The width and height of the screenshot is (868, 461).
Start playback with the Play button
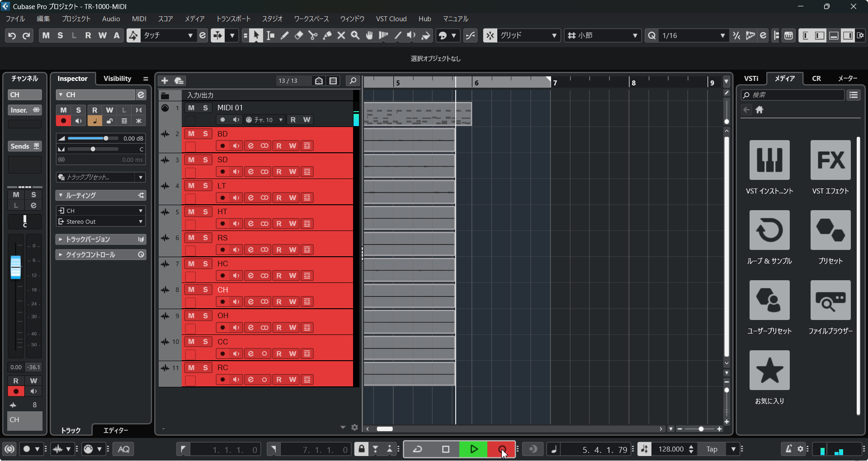[x=473, y=449]
